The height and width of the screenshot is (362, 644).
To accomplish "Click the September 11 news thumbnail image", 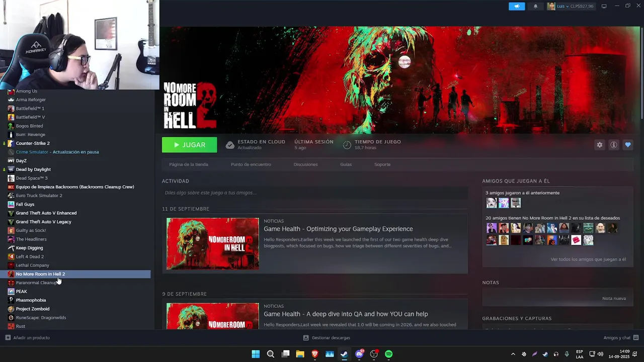I will [x=213, y=243].
